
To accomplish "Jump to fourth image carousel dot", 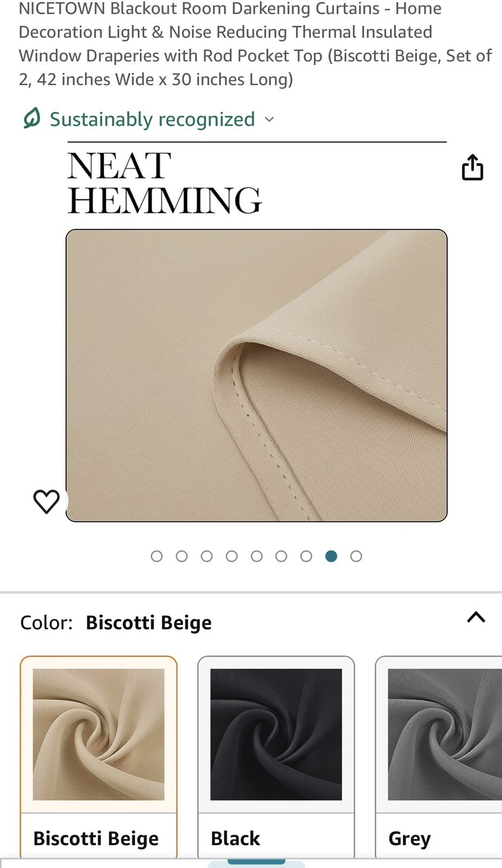I will point(231,556).
